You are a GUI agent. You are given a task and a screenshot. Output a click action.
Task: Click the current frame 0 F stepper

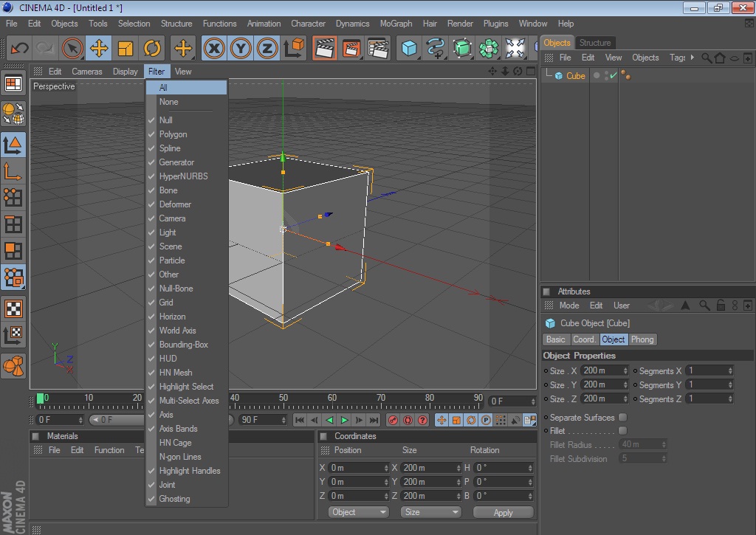click(x=533, y=401)
